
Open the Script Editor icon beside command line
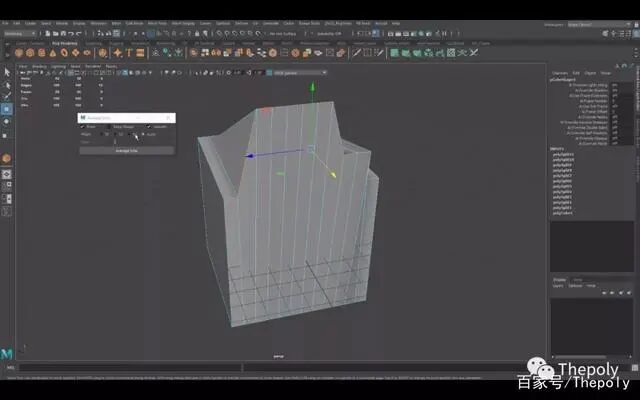click(635, 368)
